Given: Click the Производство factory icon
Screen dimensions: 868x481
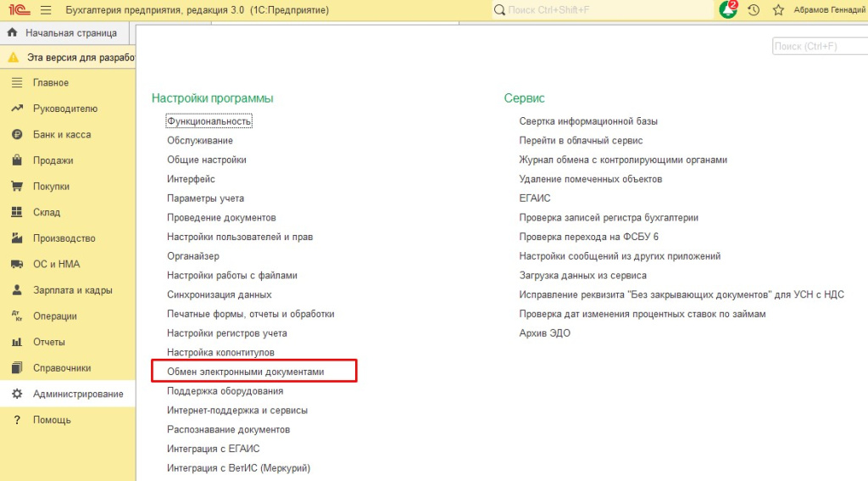Looking at the screenshot, I should point(17,238).
